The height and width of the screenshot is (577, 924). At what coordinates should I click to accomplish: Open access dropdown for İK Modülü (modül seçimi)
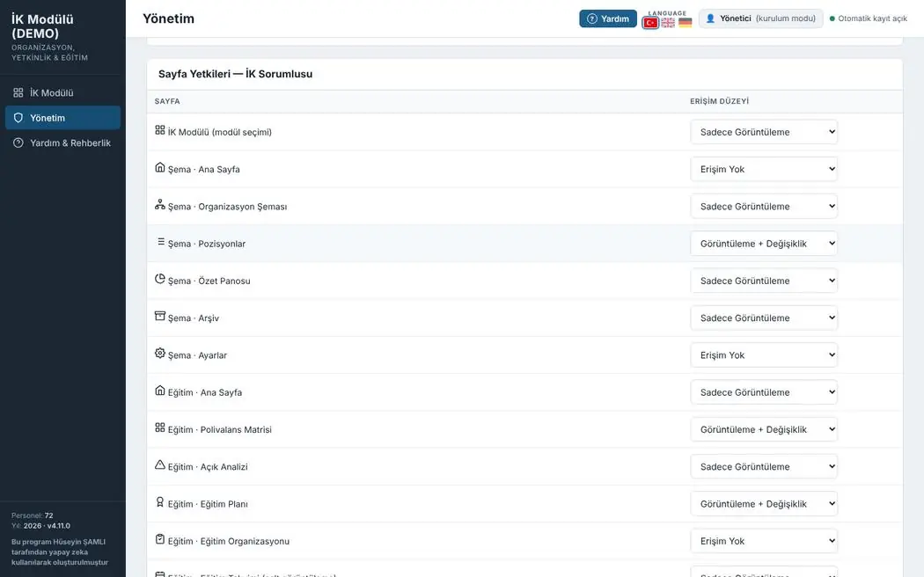[x=764, y=132]
